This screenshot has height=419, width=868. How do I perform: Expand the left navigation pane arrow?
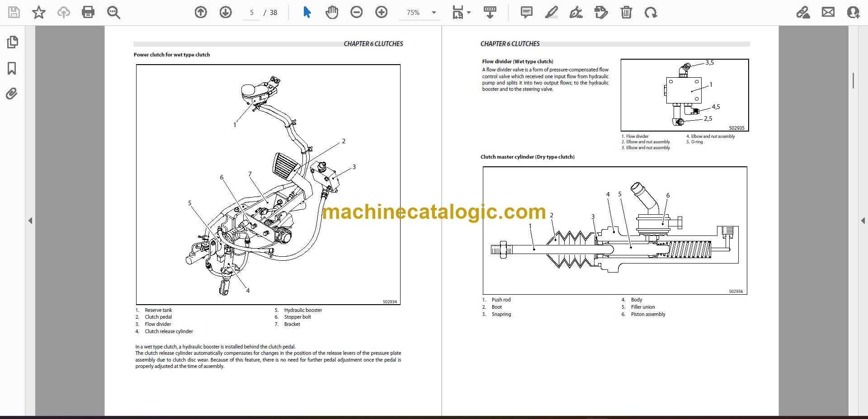point(30,221)
